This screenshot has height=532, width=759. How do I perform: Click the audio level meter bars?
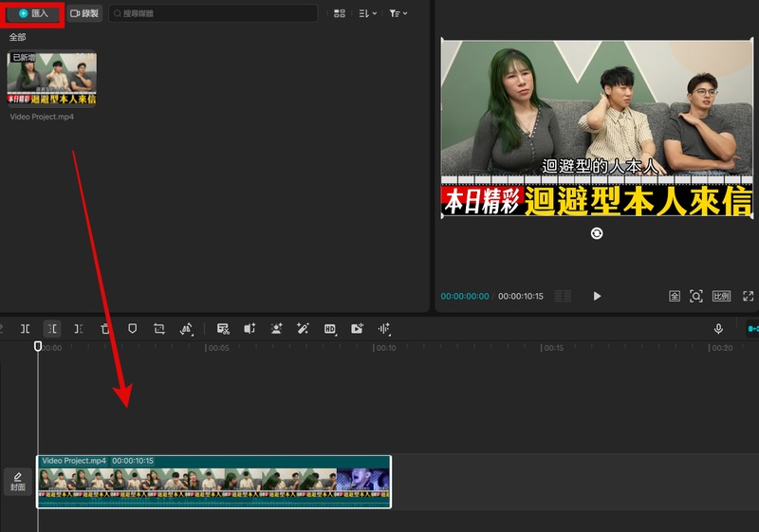click(563, 296)
